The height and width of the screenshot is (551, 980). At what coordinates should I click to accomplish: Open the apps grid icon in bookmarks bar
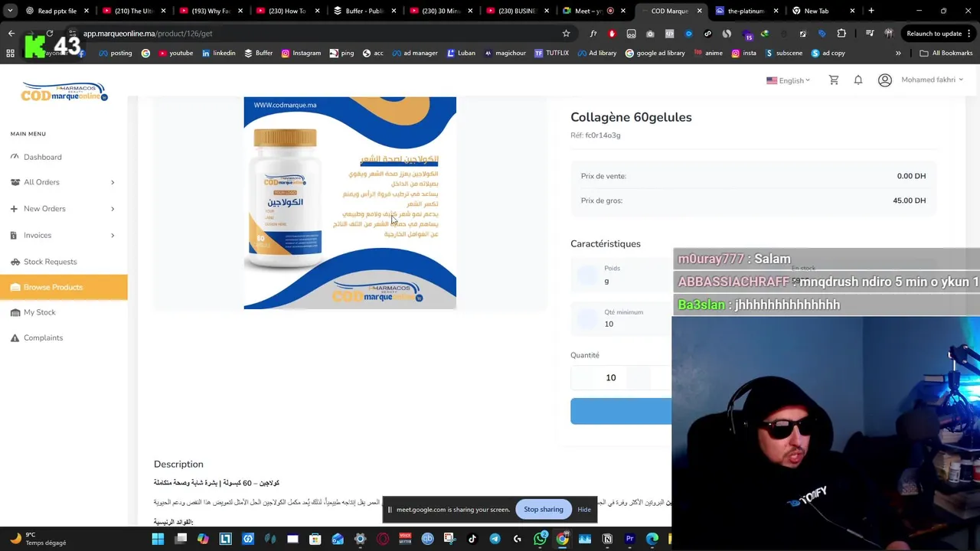pos(10,53)
